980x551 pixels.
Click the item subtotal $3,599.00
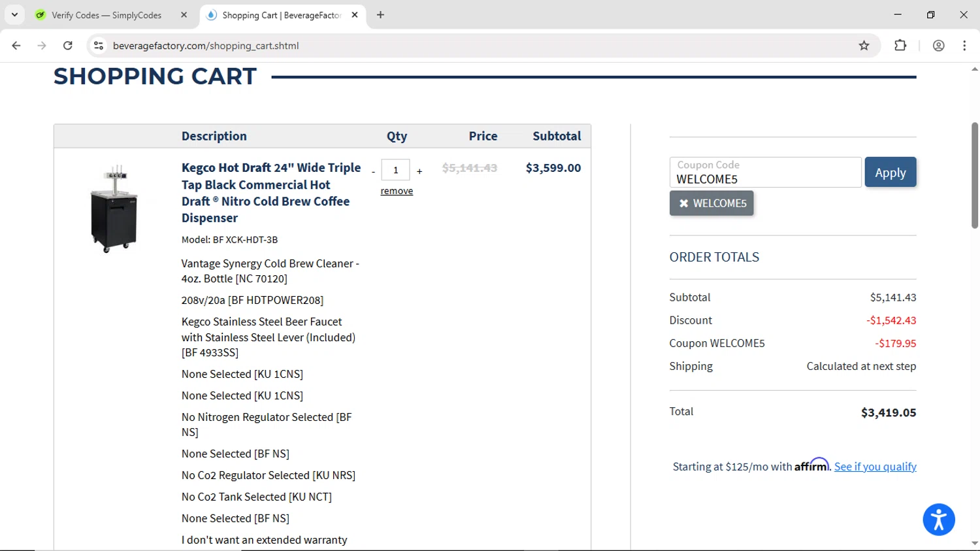click(553, 168)
